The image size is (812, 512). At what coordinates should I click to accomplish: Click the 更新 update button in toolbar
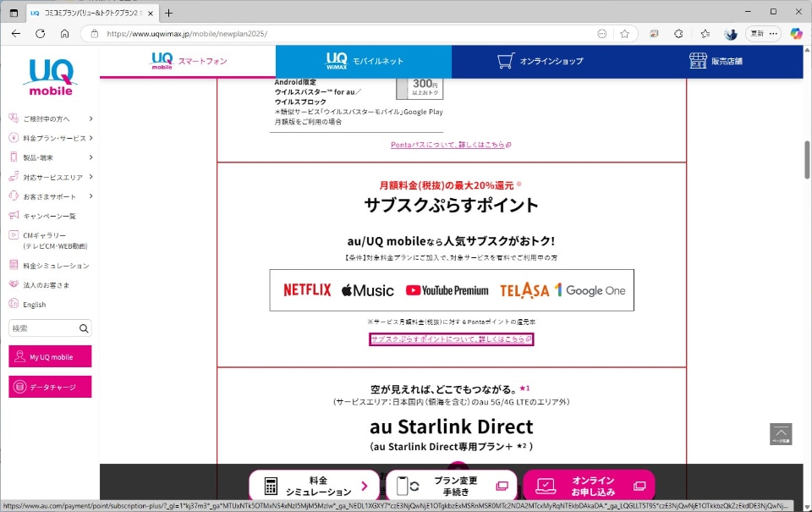[x=758, y=34]
